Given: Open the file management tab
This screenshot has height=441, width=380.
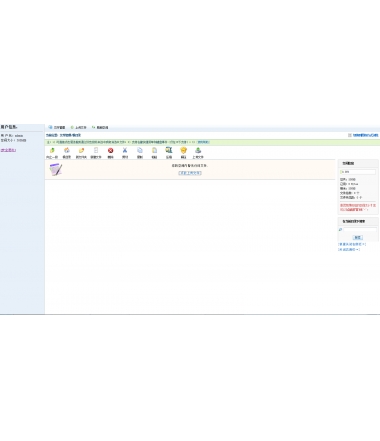Looking at the screenshot, I should pos(57,127).
